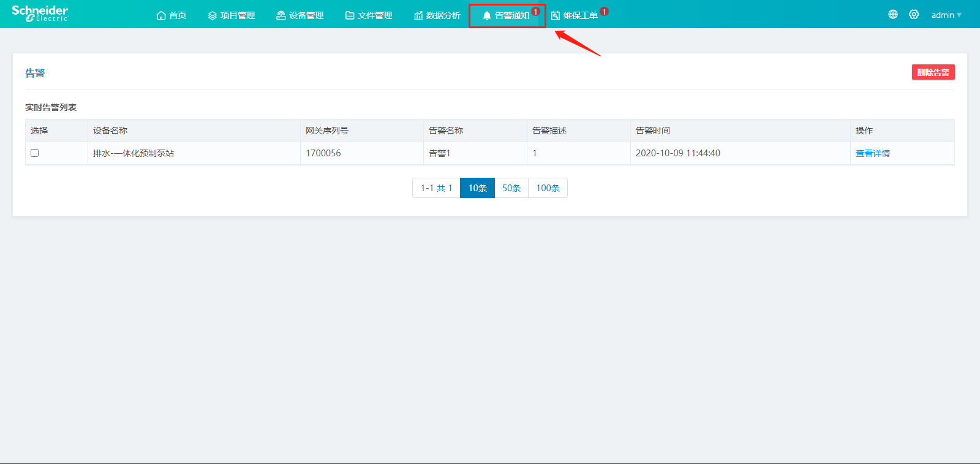Tick the checkbox for 排水-一体化预制泵站 row

[35, 153]
